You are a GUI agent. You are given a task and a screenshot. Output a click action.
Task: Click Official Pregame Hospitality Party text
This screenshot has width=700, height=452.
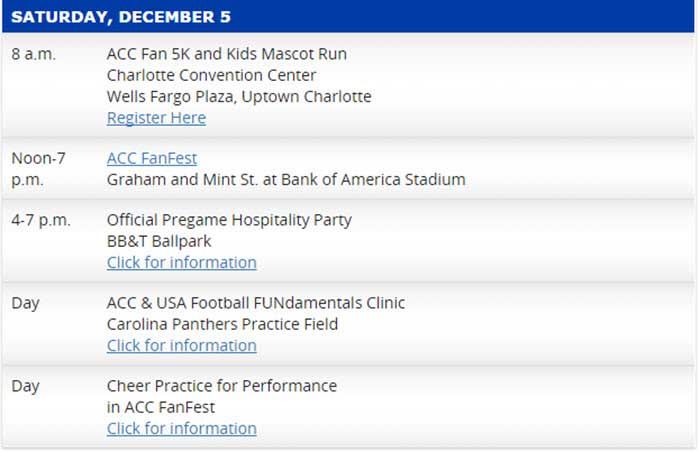point(229,220)
